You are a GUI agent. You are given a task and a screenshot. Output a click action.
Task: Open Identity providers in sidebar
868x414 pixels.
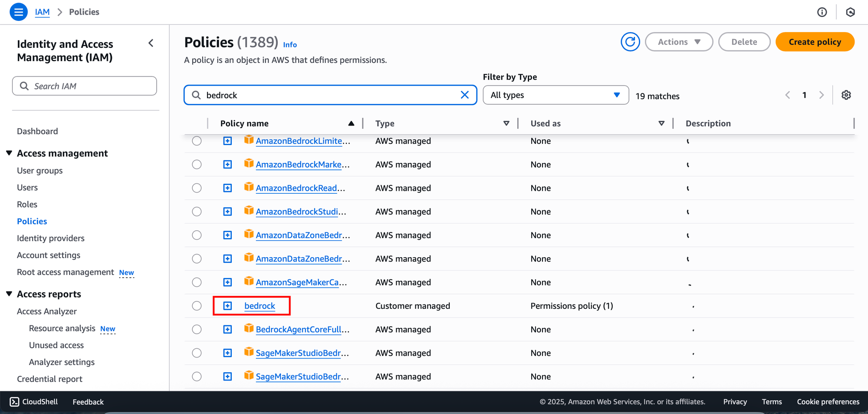click(x=51, y=238)
